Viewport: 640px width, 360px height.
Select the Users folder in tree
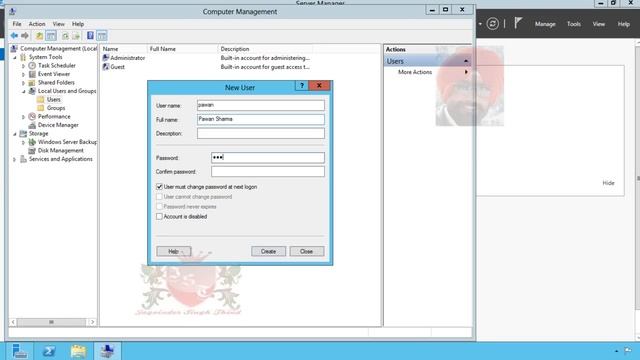53,100
